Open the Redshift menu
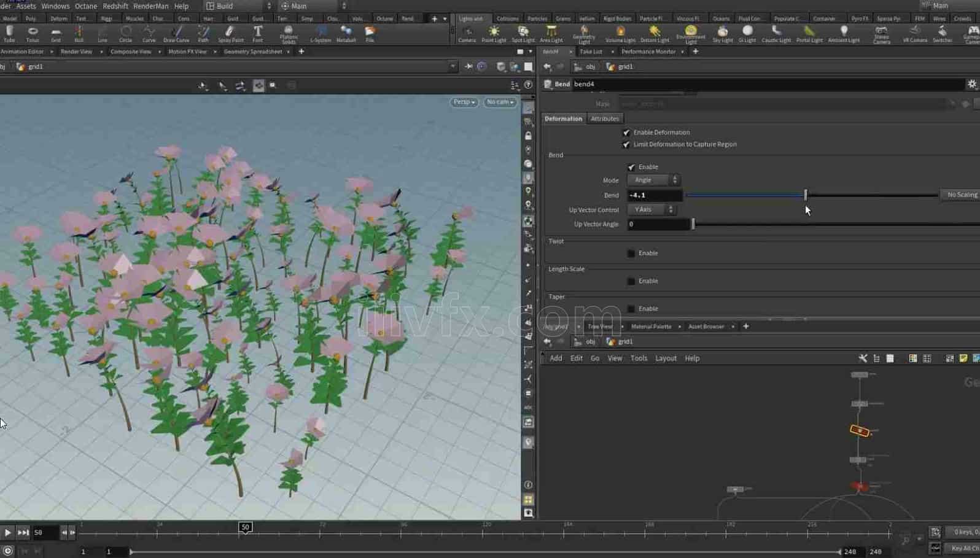980x558 pixels. click(x=115, y=6)
